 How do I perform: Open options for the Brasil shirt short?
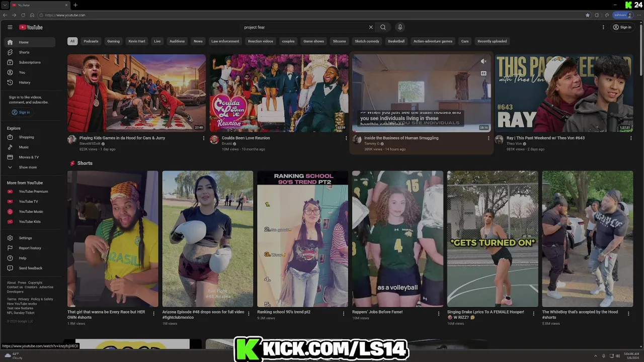[x=154, y=314]
